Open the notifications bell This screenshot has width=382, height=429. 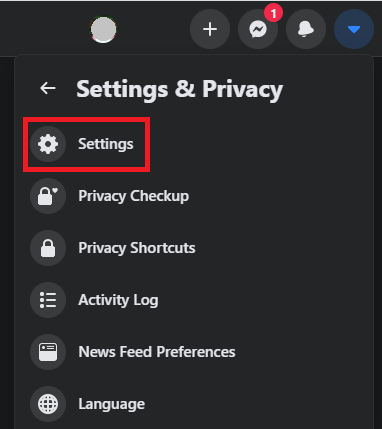click(306, 29)
